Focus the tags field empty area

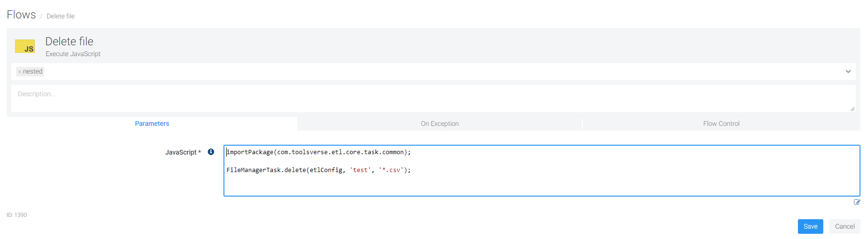[x=423, y=72]
